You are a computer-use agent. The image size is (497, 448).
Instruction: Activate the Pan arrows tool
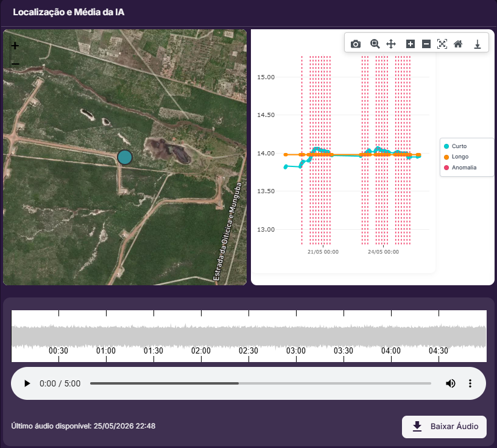[x=391, y=44]
